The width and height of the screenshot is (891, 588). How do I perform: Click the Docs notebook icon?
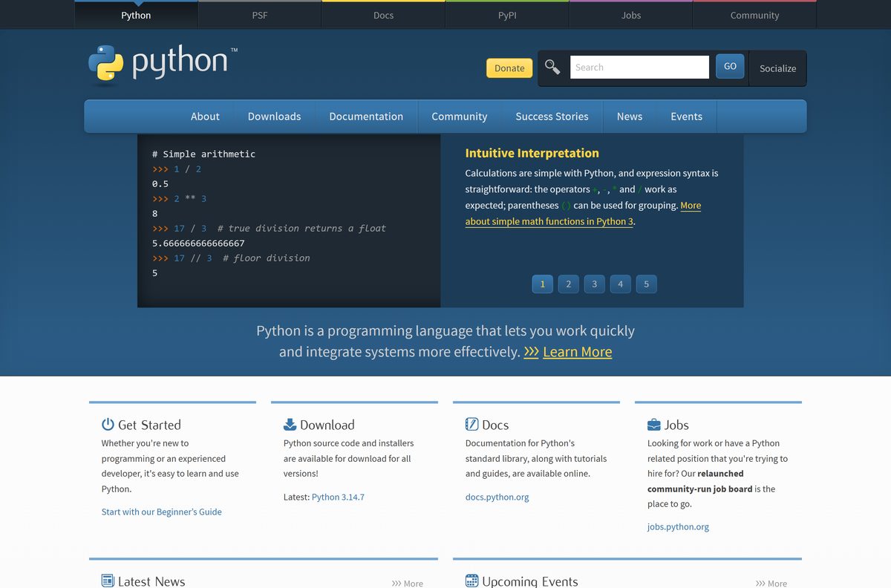point(471,425)
